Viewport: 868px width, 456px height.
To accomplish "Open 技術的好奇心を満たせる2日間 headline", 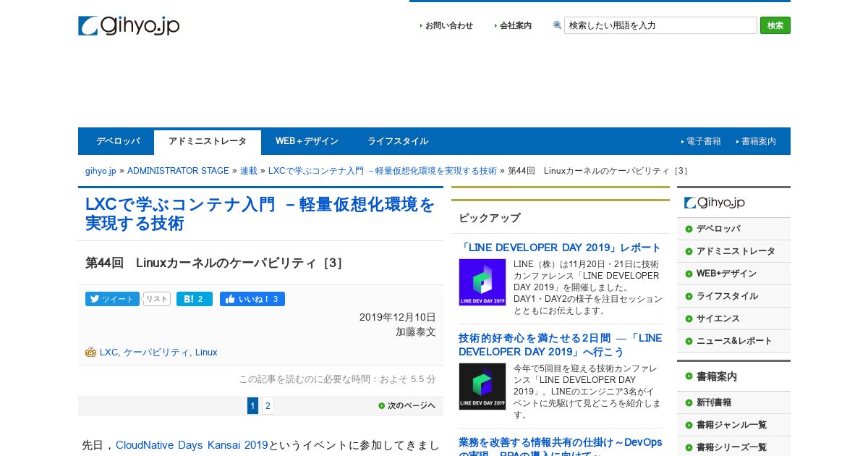I will tap(560, 345).
